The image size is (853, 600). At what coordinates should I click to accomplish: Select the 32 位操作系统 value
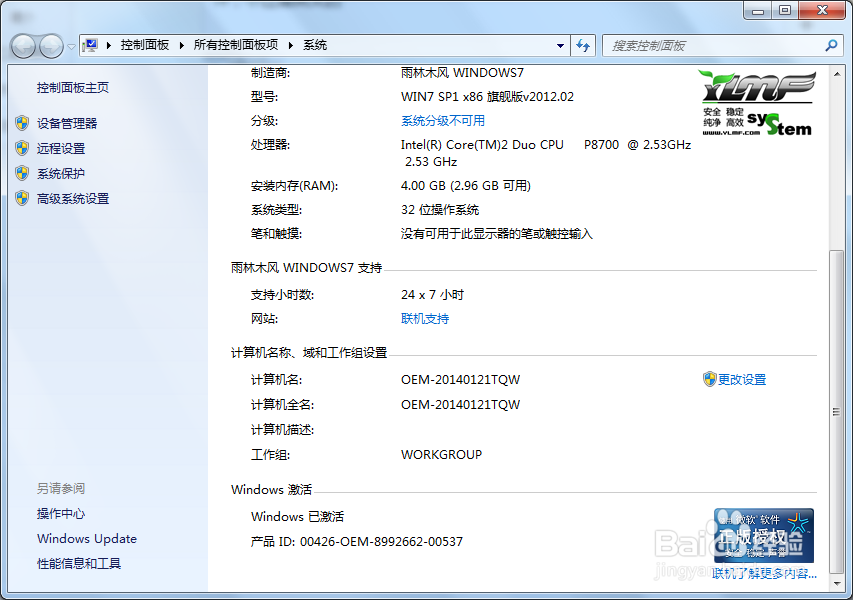tap(440, 210)
